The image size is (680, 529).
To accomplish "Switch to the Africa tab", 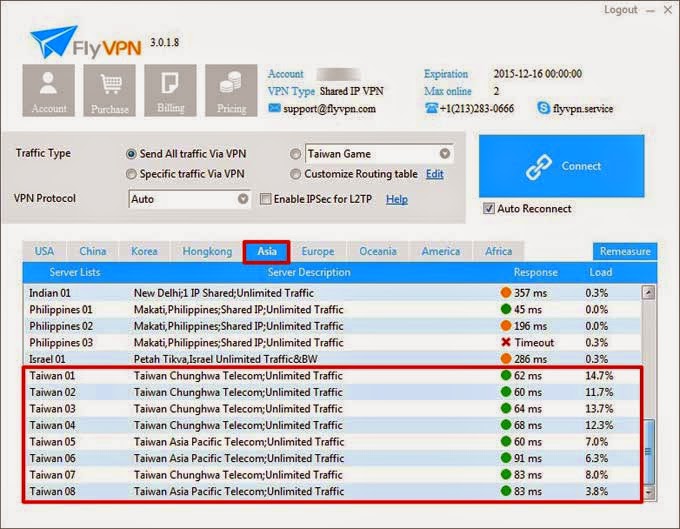I will coord(499,251).
